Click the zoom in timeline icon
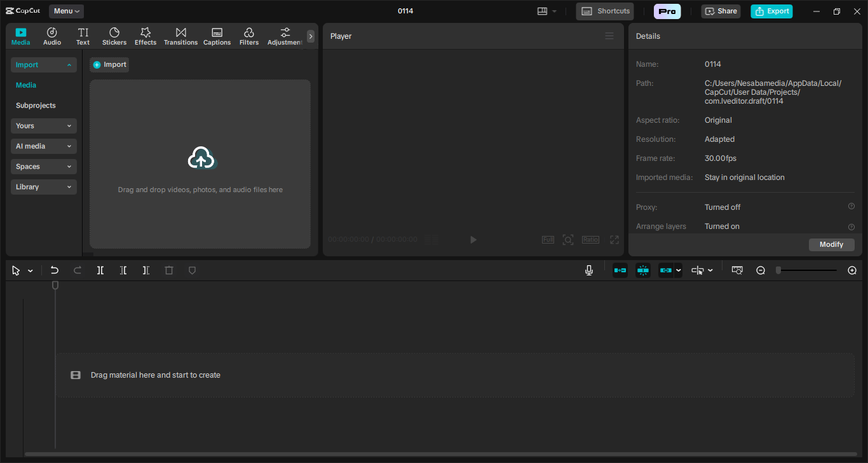Viewport: 868px width, 463px height. point(852,270)
